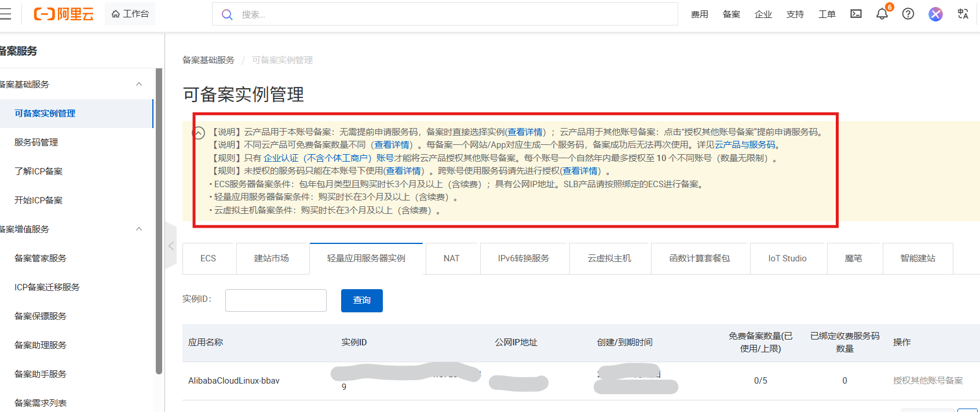Click 备案基础服务 breadcrumb link
This screenshot has width=980, height=412.
click(209, 60)
